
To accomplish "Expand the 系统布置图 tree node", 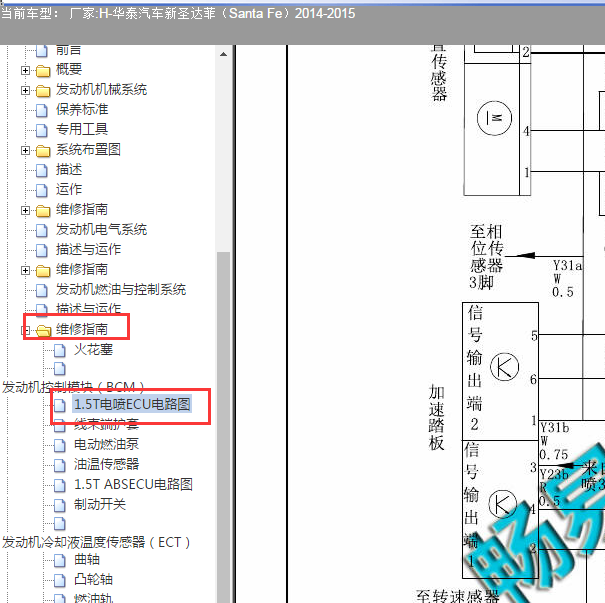I will click(x=25, y=150).
